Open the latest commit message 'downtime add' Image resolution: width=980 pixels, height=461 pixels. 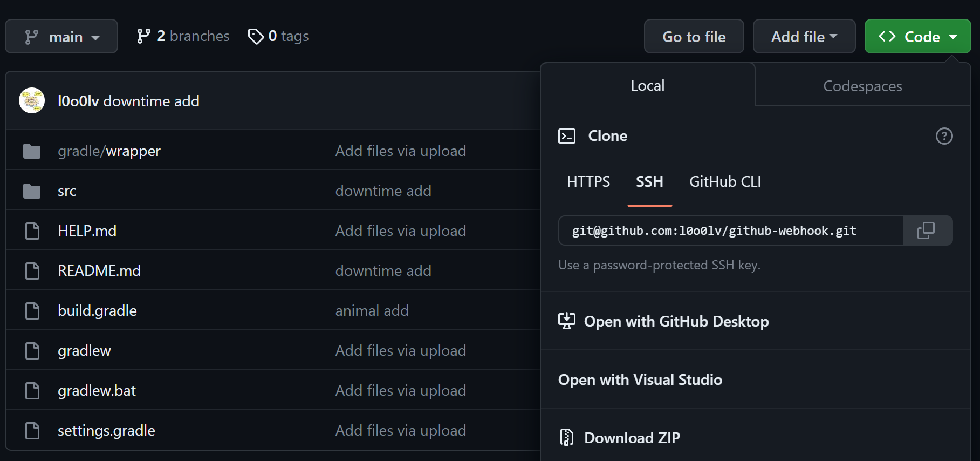click(x=152, y=101)
